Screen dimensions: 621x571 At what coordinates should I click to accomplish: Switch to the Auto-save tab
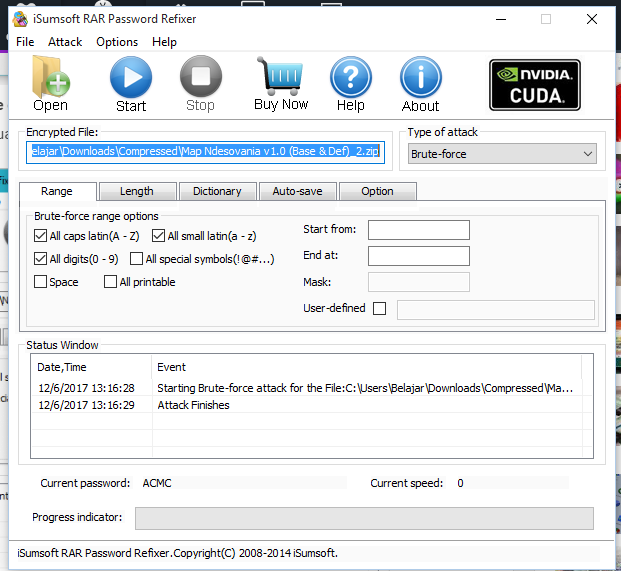pos(297,191)
